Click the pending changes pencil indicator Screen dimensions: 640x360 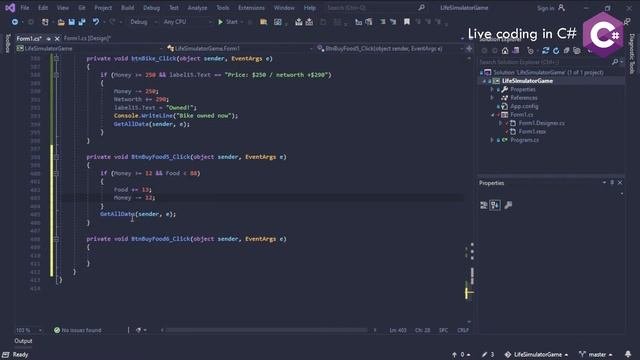pos(488,355)
